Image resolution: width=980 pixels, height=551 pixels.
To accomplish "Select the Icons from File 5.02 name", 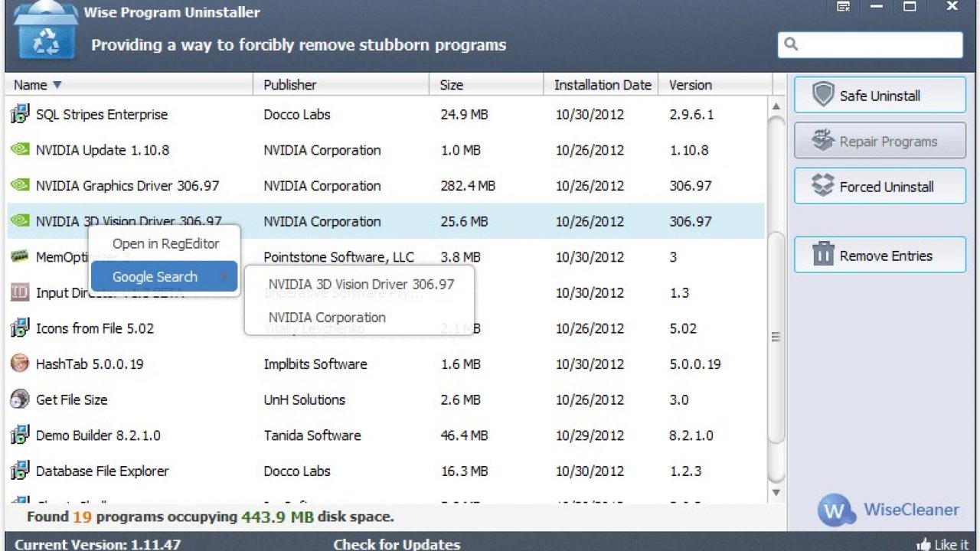I will (94, 328).
